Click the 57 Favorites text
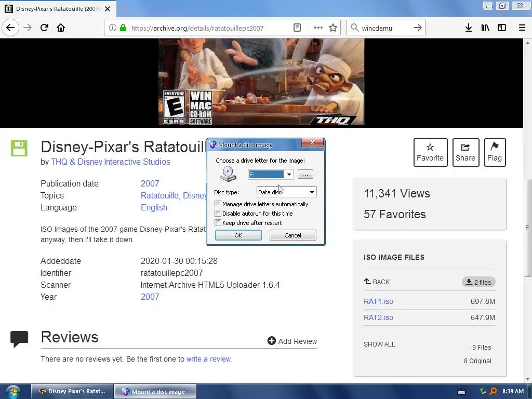 coord(395,214)
